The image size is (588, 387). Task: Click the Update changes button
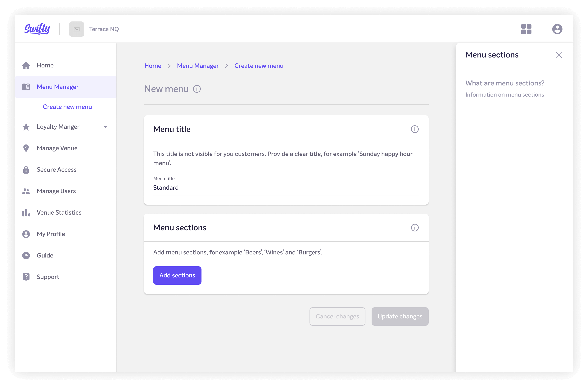pyautogui.click(x=400, y=316)
